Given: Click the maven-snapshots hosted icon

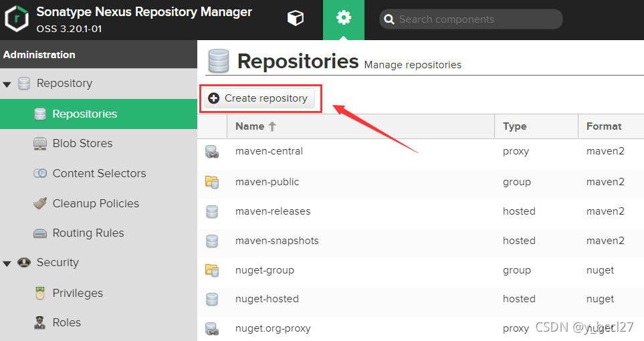Looking at the screenshot, I should pyautogui.click(x=212, y=241).
